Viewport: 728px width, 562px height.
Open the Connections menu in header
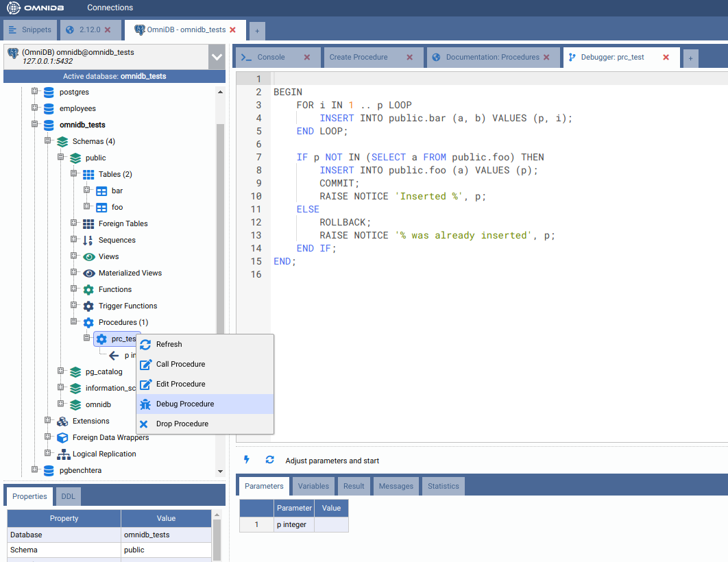[x=110, y=8]
